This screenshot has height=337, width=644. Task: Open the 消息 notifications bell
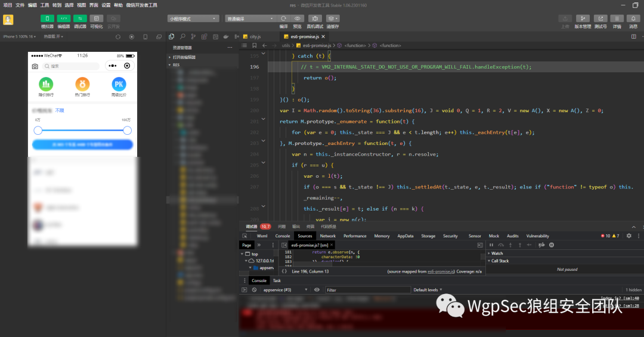pyautogui.click(x=633, y=18)
